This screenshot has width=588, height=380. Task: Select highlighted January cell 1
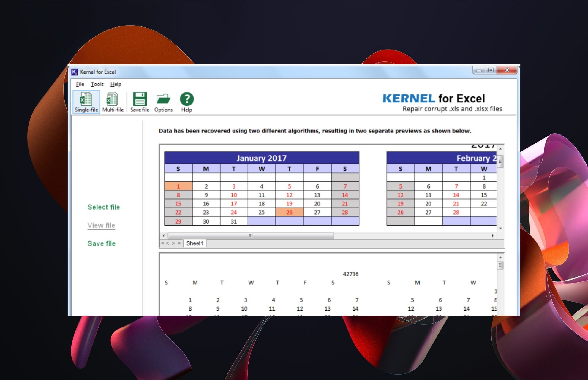point(178,186)
